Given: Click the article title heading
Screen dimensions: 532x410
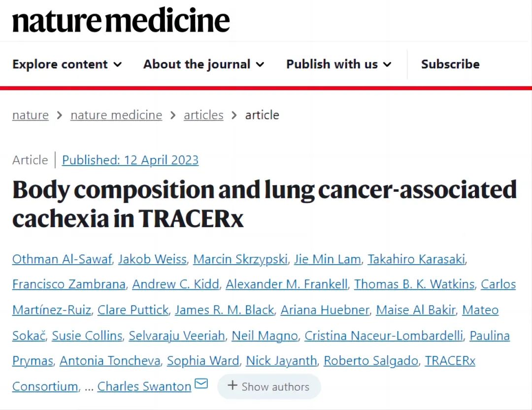Looking at the screenshot, I should tap(265, 204).
